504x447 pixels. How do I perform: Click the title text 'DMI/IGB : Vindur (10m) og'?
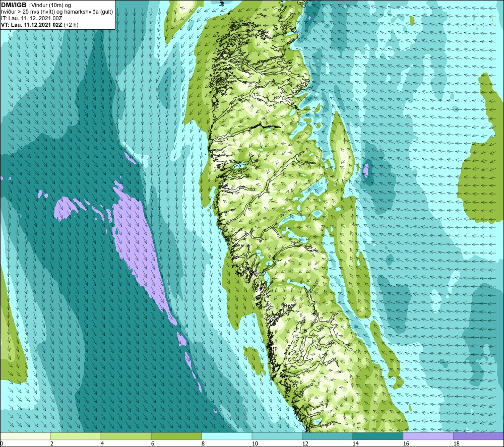coord(36,5)
